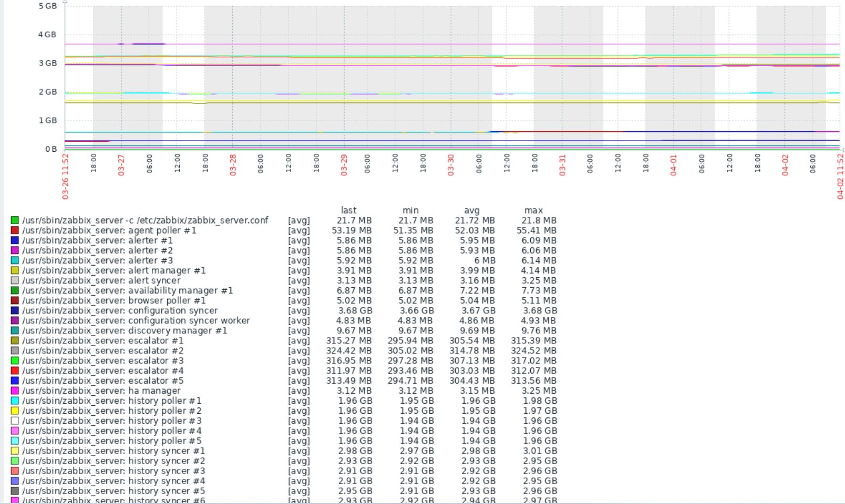Image resolution: width=845 pixels, height=504 pixels.
Task: Click the red swatch beside agent poller #1
Action: 15,230
